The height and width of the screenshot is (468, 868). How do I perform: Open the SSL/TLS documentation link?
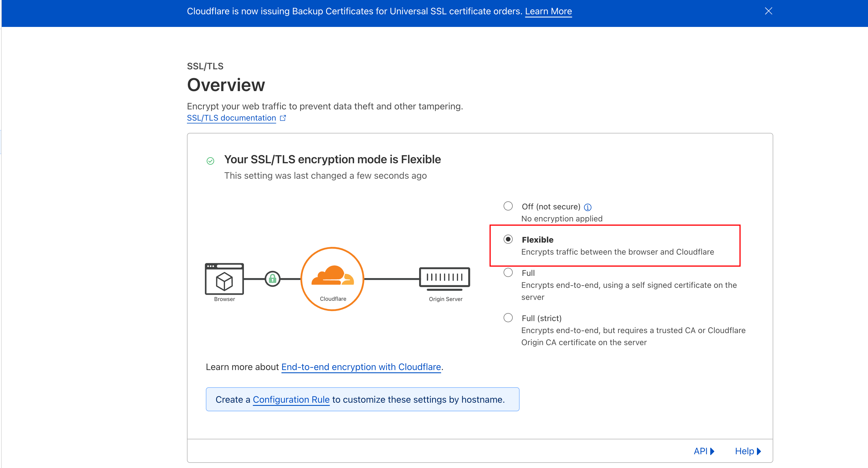click(231, 118)
